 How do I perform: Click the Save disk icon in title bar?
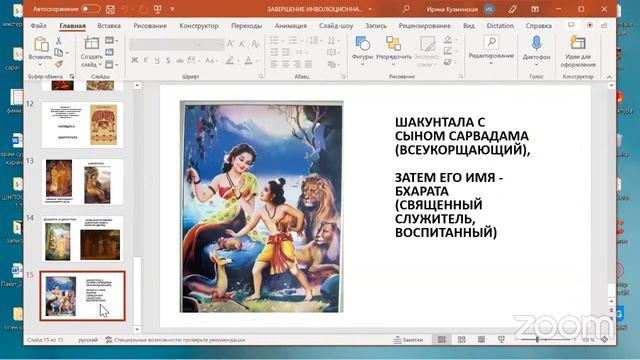pyautogui.click(x=110, y=9)
